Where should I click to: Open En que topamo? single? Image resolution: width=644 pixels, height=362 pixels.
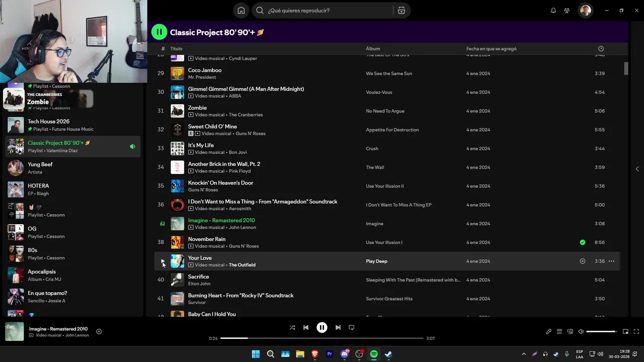(73, 297)
